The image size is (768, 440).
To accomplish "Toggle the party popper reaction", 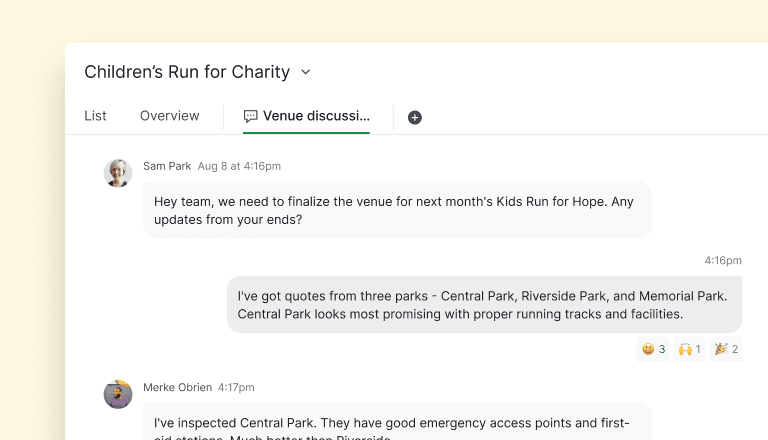I will (726, 349).
